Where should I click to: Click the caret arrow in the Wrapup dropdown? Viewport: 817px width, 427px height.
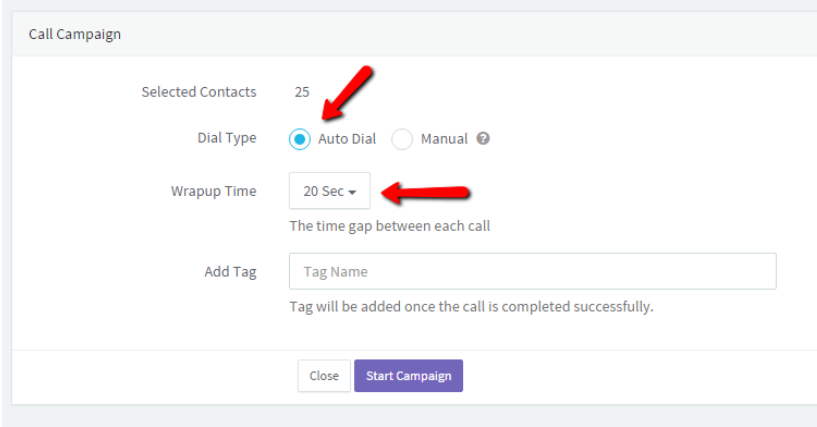(x=352, y=192)
